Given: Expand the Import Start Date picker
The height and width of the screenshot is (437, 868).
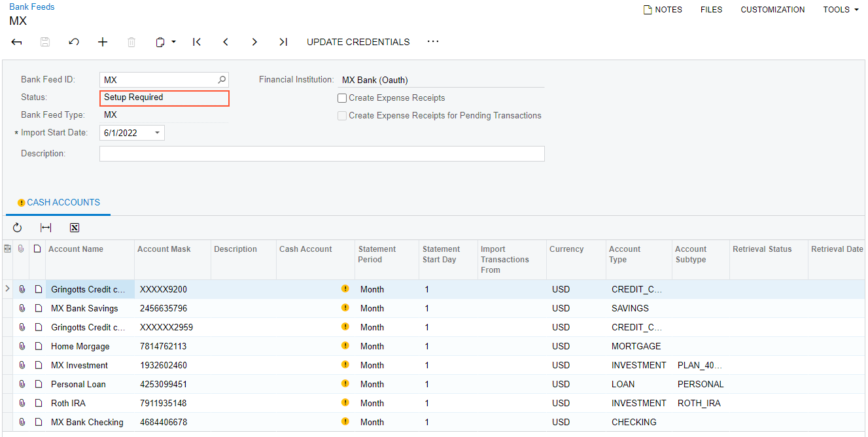Looking at the screenshot, I should coord(157,133).
